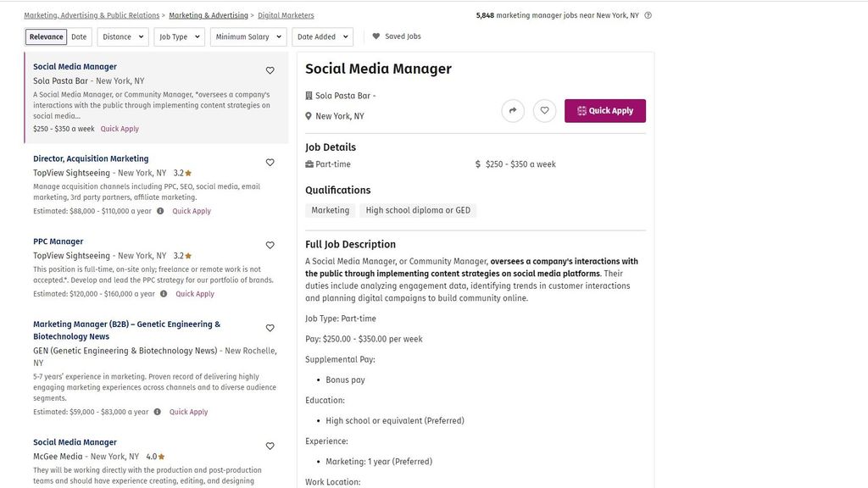Click the location pin icon beside New York, NY

coord(309,115)
